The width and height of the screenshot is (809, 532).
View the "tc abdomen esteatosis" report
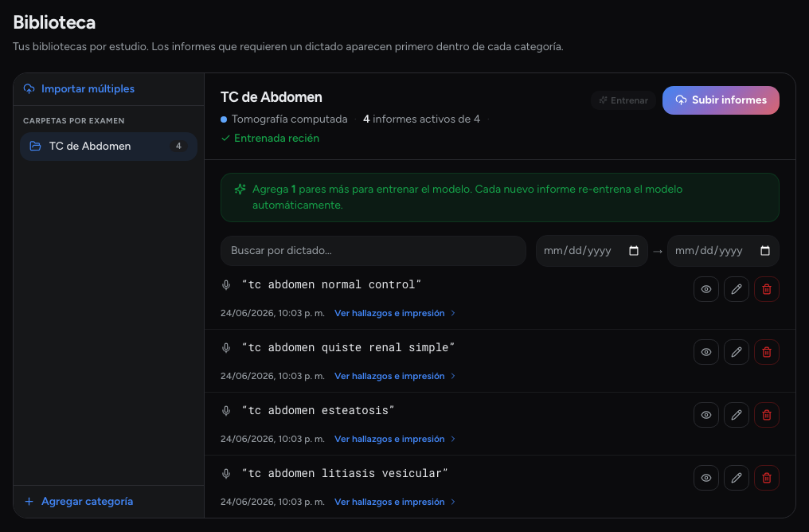[705, 415]
